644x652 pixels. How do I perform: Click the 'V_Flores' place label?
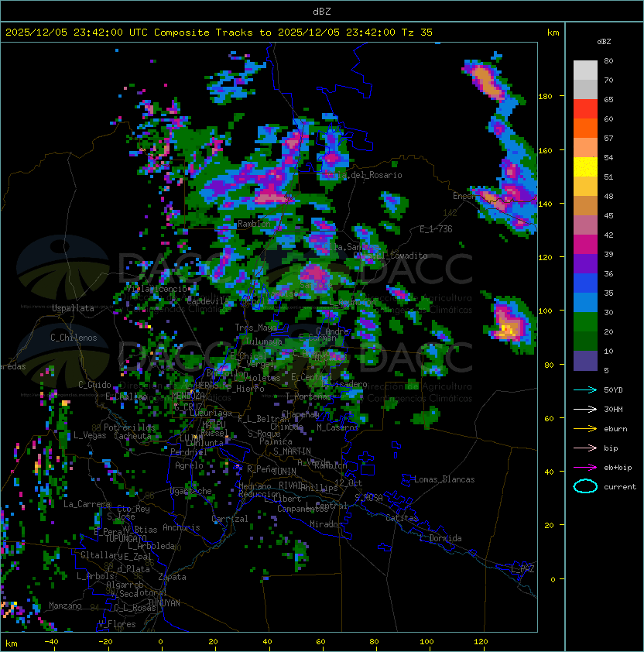(x=117, y=624)
